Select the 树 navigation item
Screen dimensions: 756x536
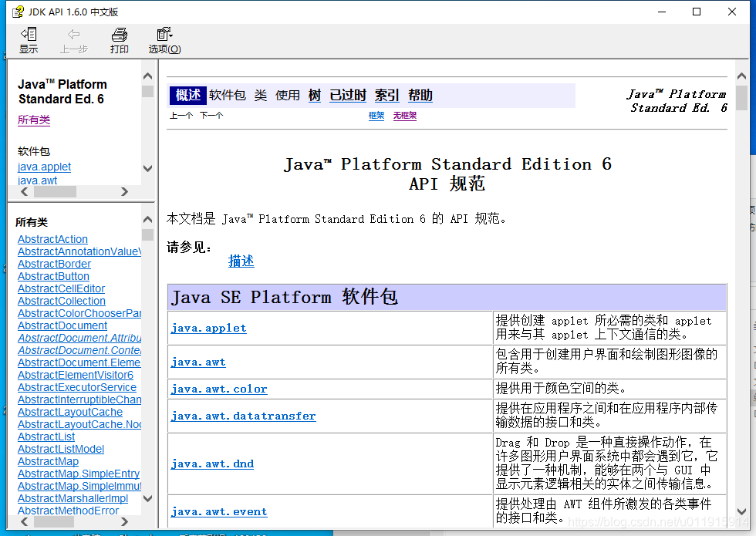[x=314, y=95]
